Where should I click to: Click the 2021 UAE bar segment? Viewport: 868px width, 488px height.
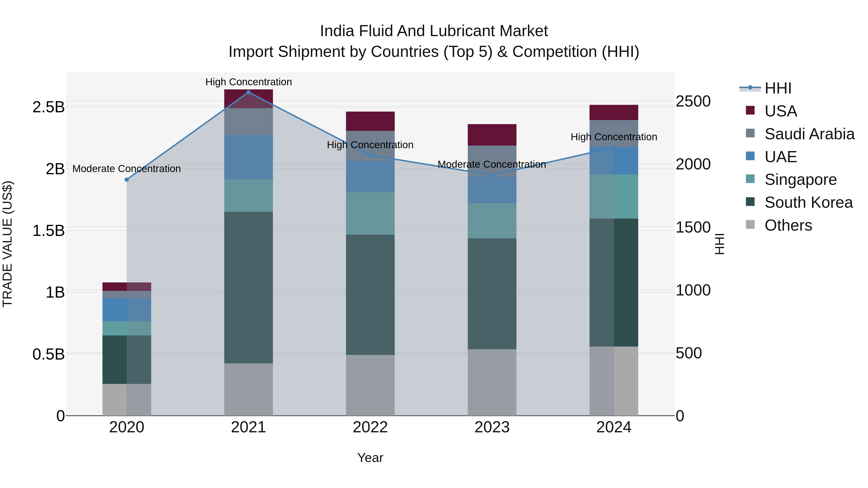click(249, 157)
